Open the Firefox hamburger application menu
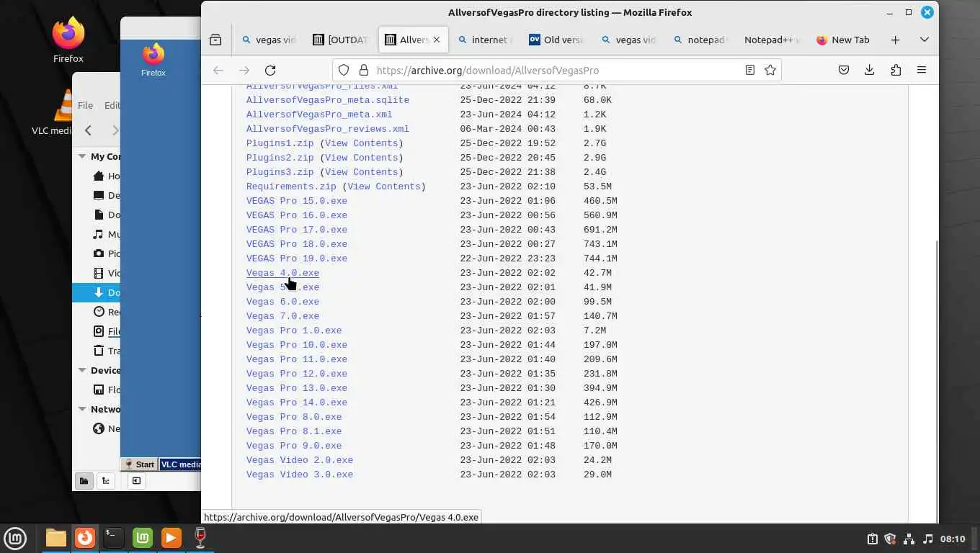980x553 pixels. coord(922,70)
